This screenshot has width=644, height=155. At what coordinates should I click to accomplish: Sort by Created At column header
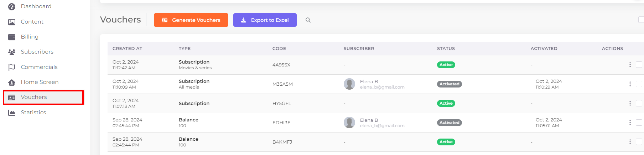127,49
